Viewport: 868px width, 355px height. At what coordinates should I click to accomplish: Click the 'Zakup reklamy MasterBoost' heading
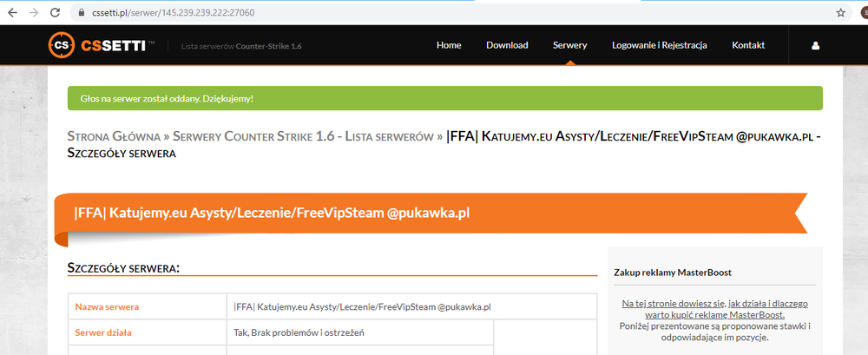[673, 273]
